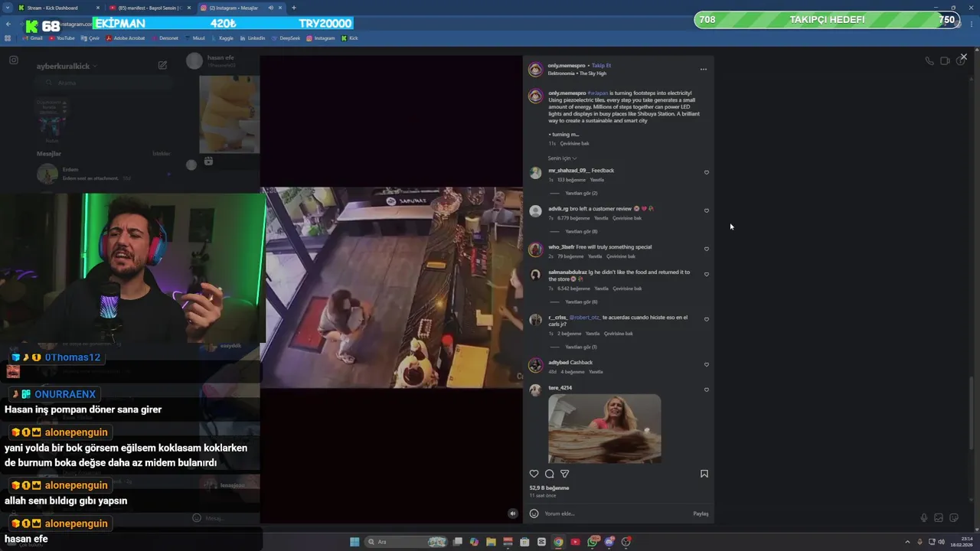Like the Instagram post with the heart icon
The image size is (980, 551).
pyautogui.click(x=534, y=474)
